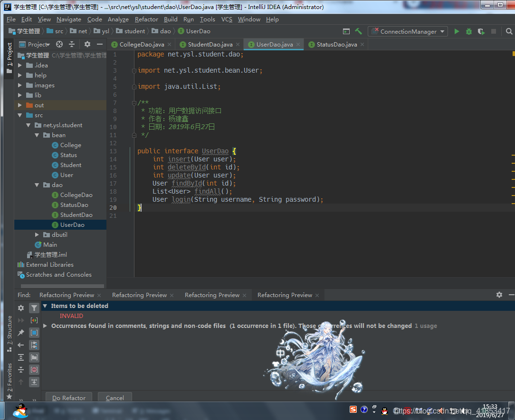Viewport: 515px width, 420px height.
Task: Collapse all results icon in Find panel
Action: click(21, 370)
